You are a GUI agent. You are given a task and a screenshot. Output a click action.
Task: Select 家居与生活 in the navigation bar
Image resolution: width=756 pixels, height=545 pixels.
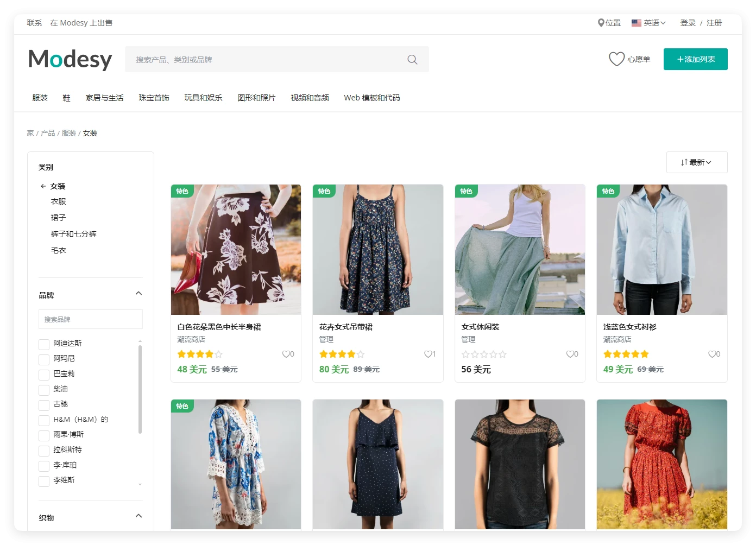click(104, 98)
